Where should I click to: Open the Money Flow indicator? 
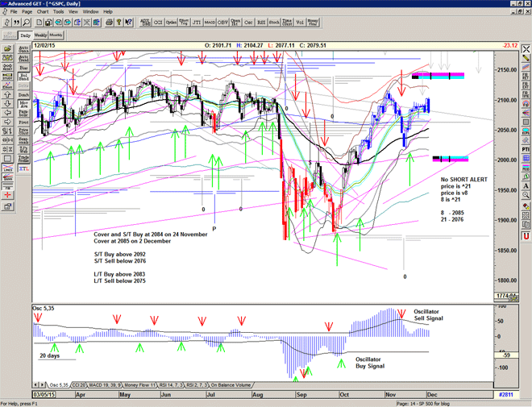click(313, 23)
